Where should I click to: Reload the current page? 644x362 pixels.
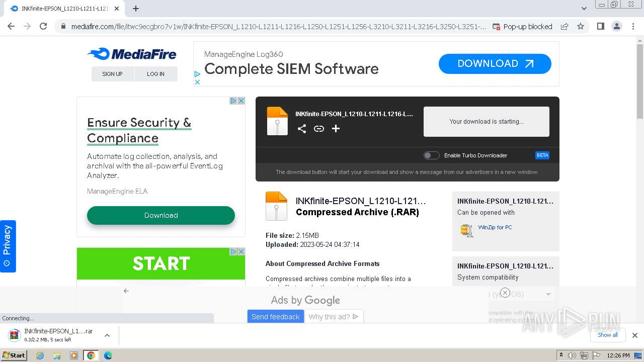43,27
